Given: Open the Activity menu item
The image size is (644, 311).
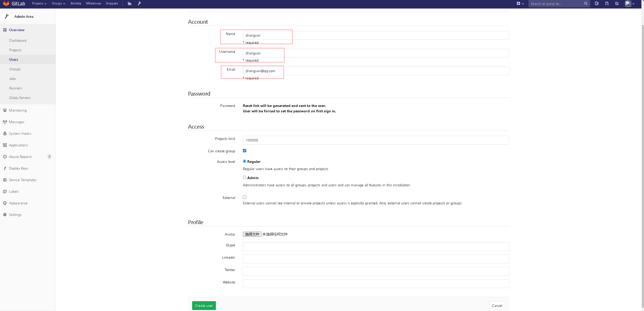Looking at the screenshot, I should pos(76,3).
